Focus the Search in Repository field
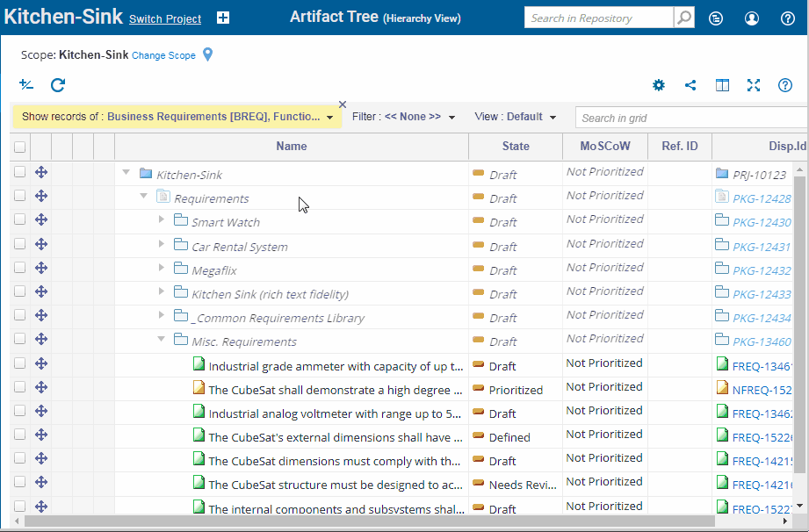 [599, 18]
